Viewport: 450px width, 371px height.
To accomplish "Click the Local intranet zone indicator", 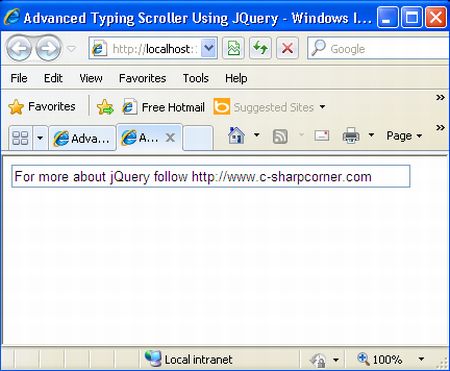I will click(188, 359).
